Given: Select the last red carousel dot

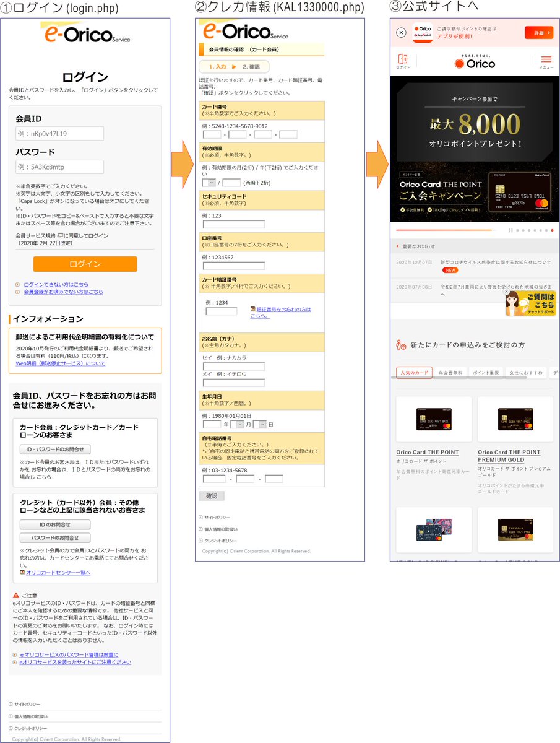Looking at the screenshot, I should point(552,230).
